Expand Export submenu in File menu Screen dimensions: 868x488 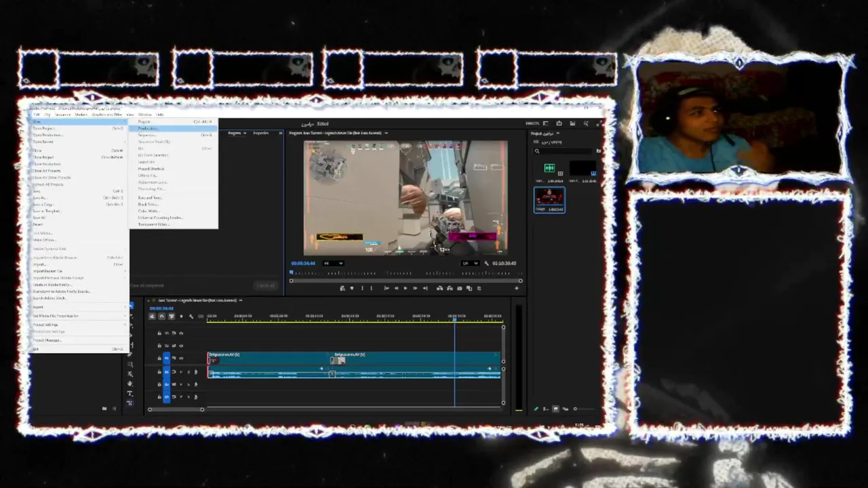79,307
